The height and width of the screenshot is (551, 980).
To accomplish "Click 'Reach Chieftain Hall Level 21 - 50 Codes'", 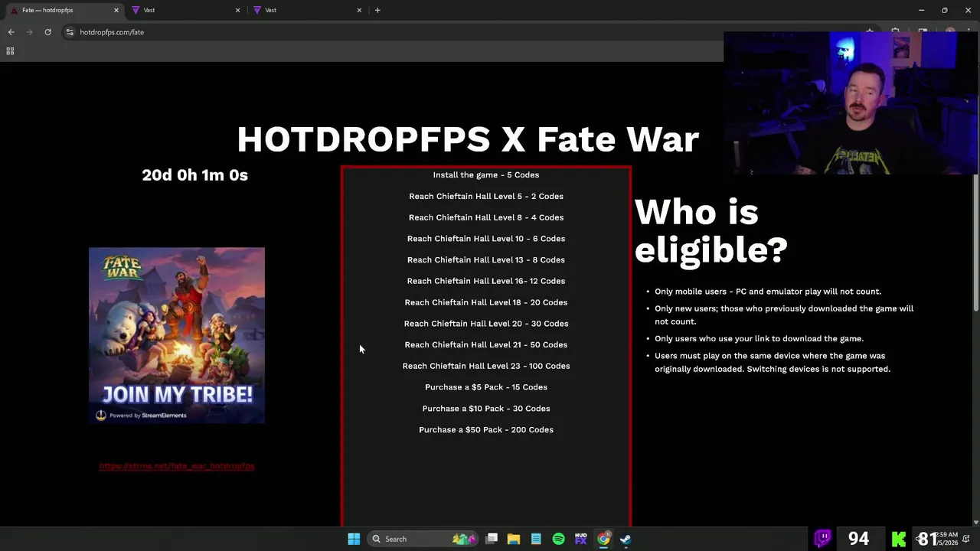I will click(486, 344).
